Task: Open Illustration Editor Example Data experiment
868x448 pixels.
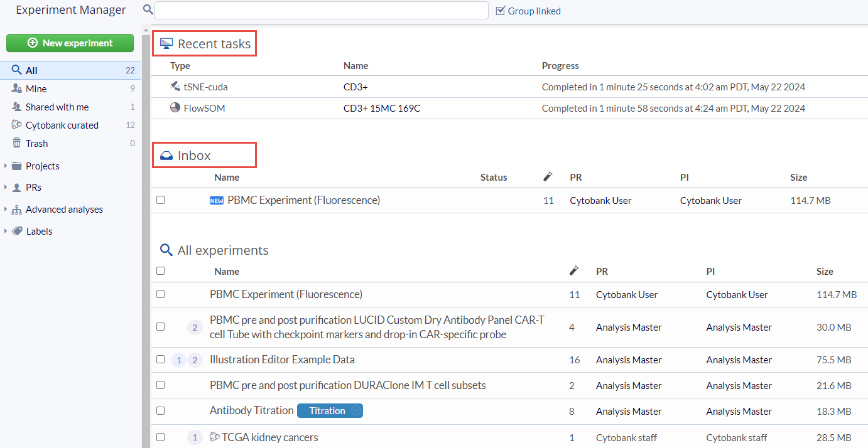Action: tap(282, 360)
